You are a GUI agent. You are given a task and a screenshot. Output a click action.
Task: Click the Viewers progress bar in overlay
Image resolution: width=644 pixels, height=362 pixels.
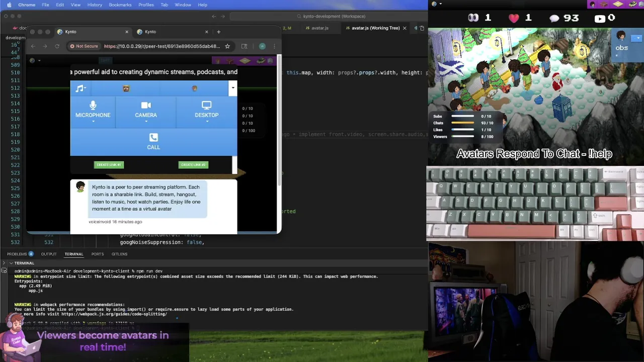click(x=463, y=136)
